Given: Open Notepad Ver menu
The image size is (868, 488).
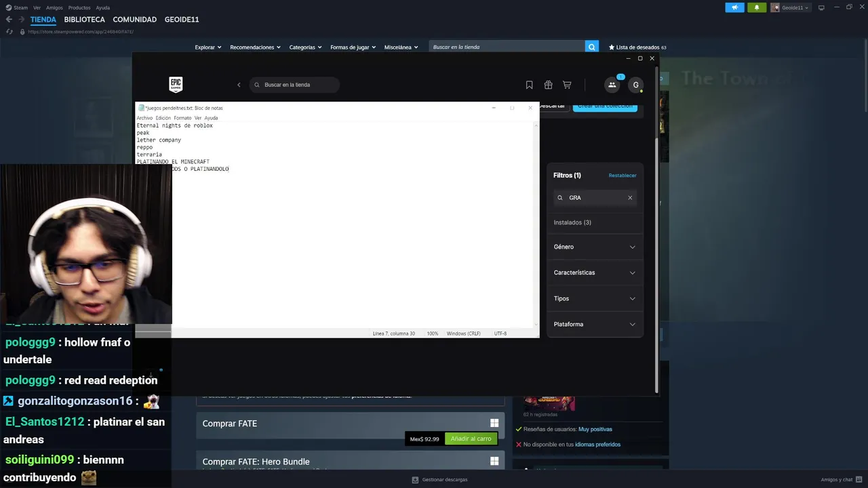Looking at the screenshot, I should click(198, 118).
